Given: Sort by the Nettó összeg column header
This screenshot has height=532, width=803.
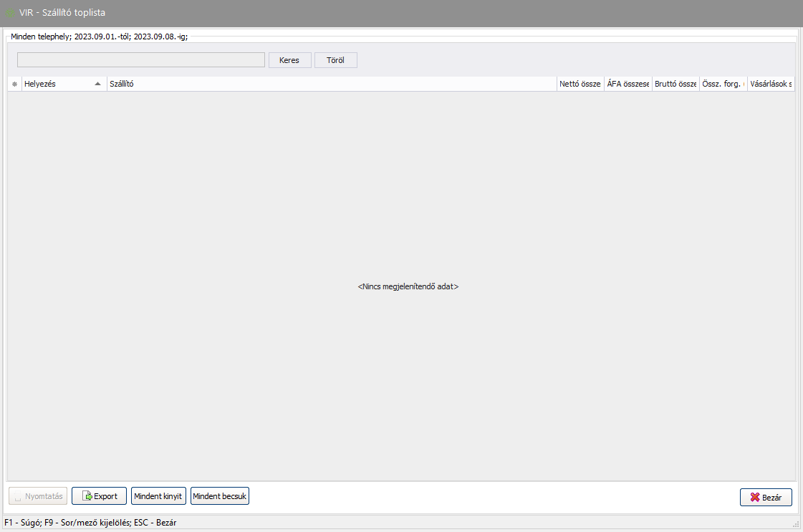Looking at the screenshot, I should [x=580, y=84].
